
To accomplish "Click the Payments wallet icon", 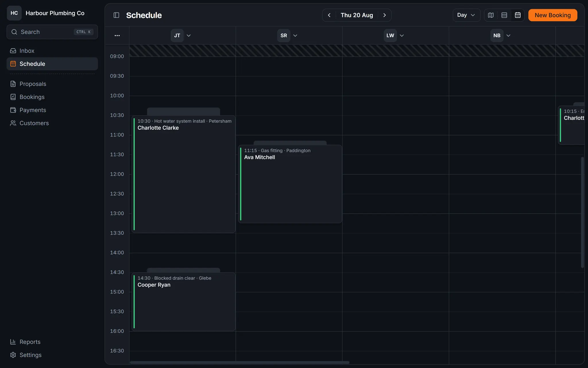I will (x=13, y=110).
